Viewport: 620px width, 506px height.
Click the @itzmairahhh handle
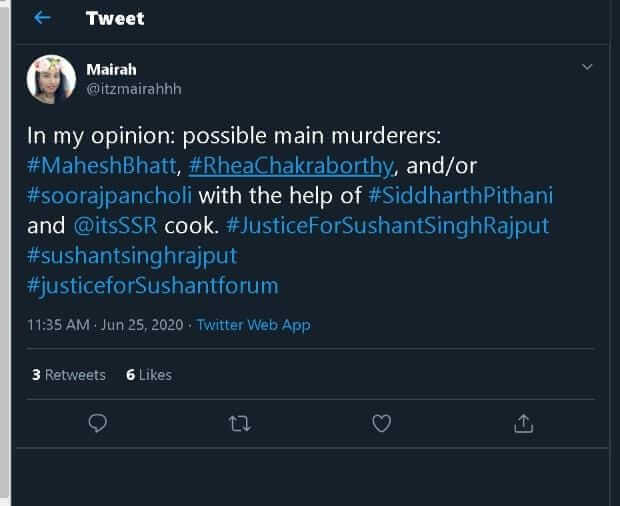pos(134,89)
